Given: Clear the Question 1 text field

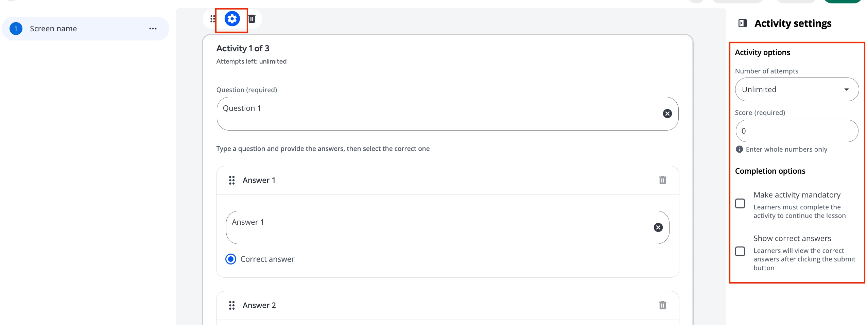Looking at the screenshot, I should point(667,114).
